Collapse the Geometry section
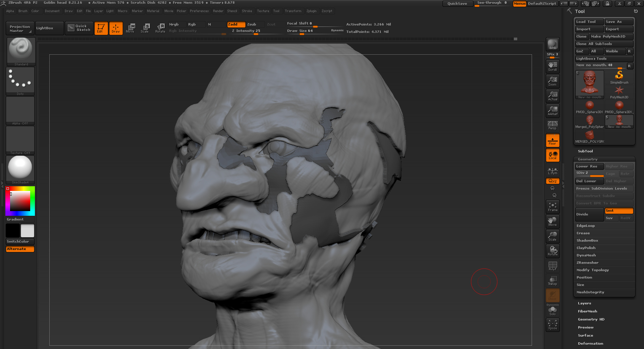 pyautogui.click(x=588, y=159)
